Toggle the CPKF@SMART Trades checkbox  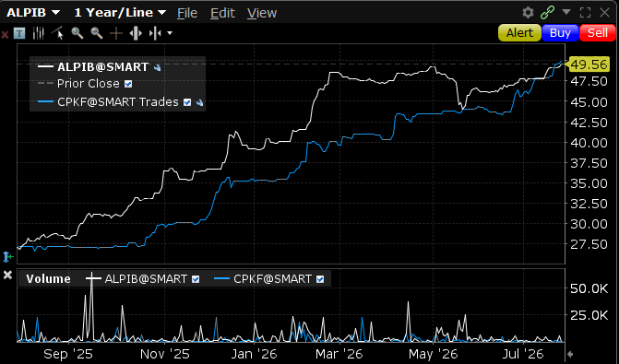coord(187,102)
